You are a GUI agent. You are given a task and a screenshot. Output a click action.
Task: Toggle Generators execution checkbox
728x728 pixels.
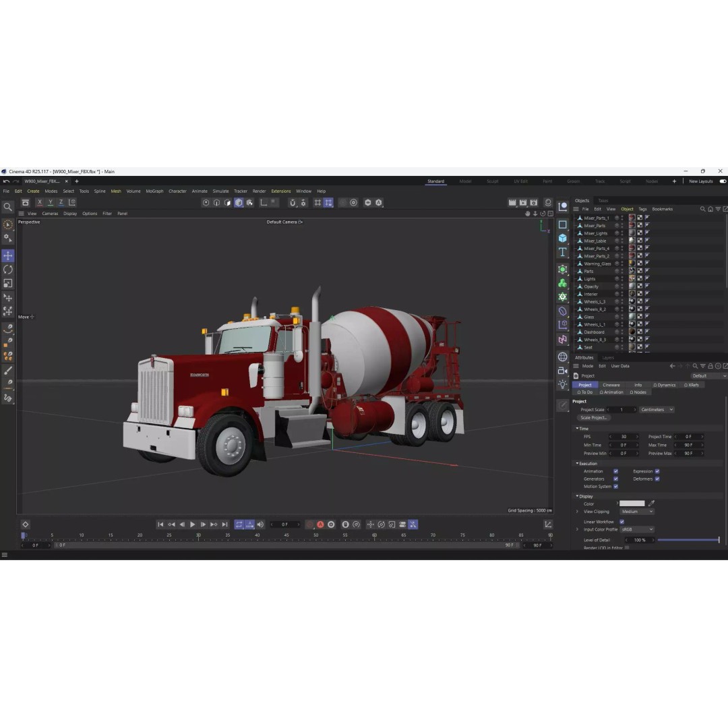click(x=615, y=479)
